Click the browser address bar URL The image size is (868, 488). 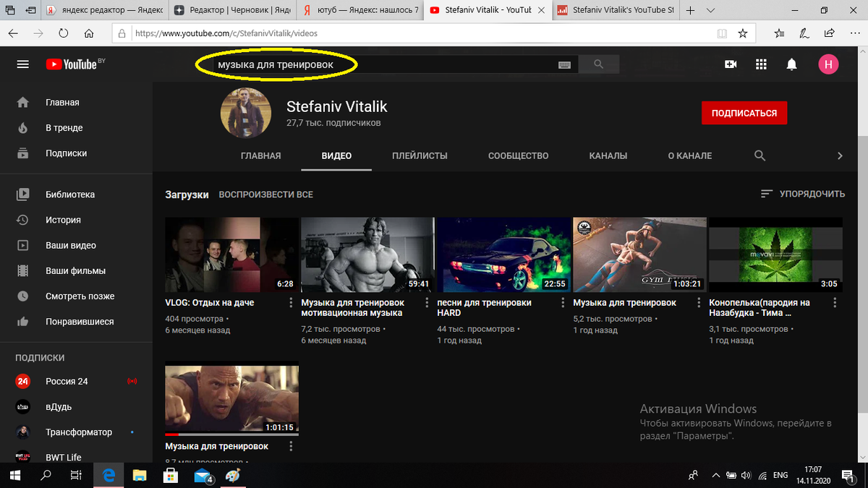(x=226, y=33)
